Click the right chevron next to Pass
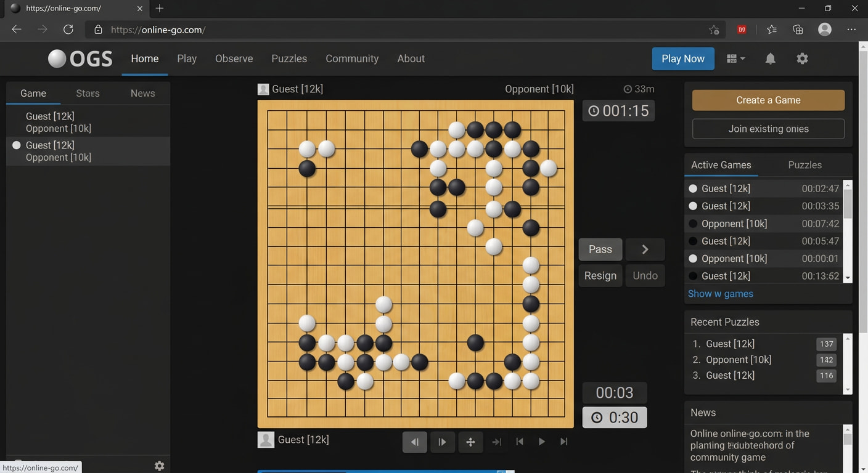 [645, 249]
